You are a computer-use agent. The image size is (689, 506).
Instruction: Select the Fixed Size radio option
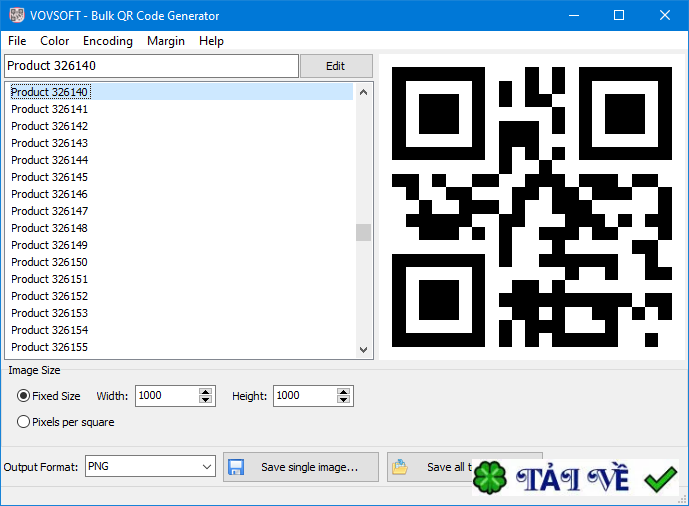24,396
